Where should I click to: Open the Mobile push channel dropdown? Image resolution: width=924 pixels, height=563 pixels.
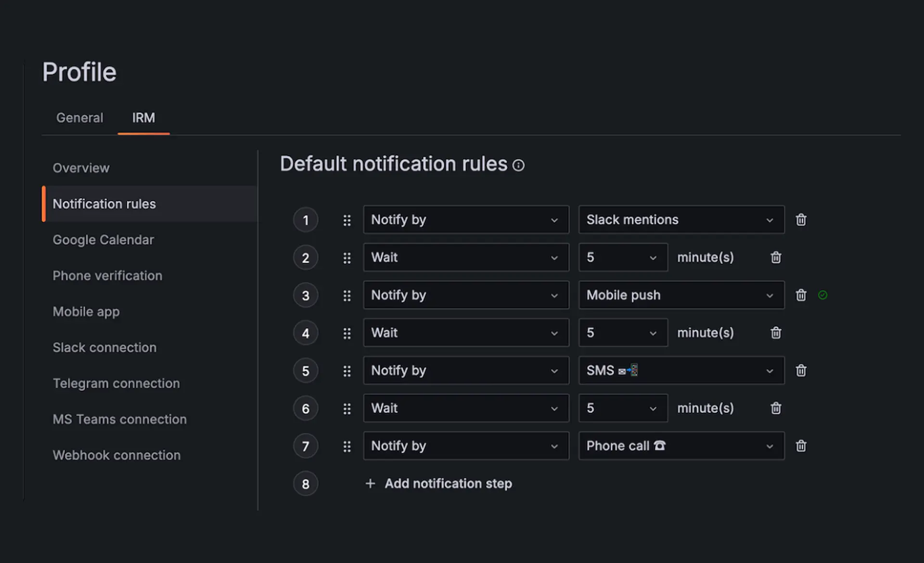681,295
